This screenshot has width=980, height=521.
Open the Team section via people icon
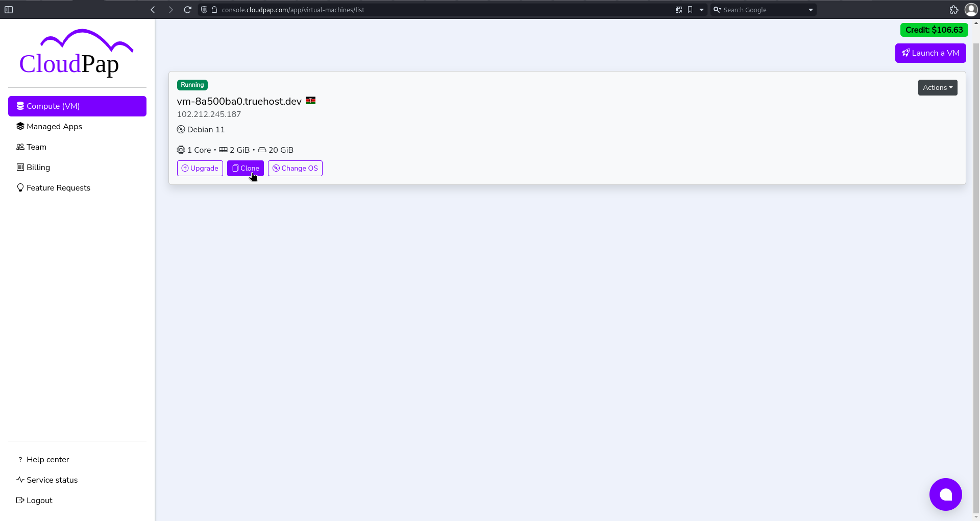pyautogui.click(x=20, y=147)
